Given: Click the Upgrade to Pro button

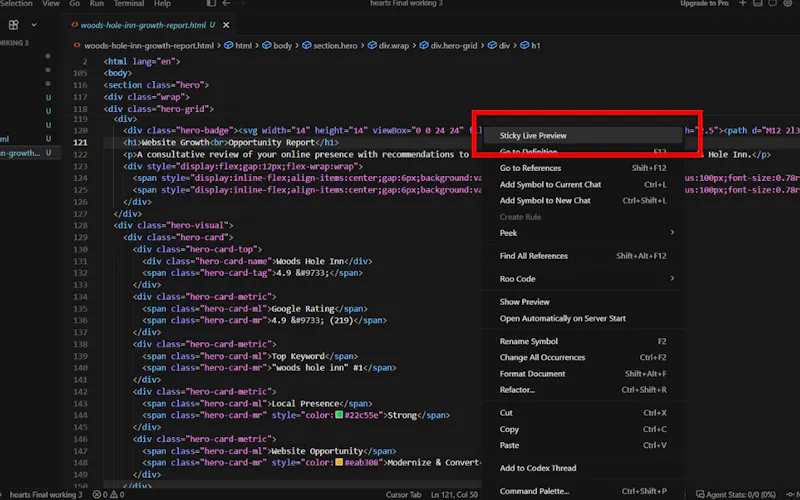Looking at the screenshot, I should tap(704, 4).
